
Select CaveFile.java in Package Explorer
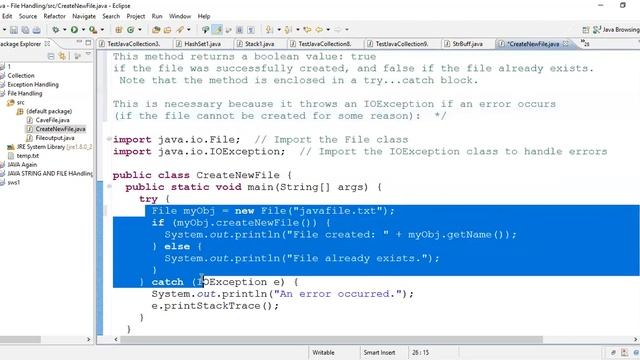point(52,120)
